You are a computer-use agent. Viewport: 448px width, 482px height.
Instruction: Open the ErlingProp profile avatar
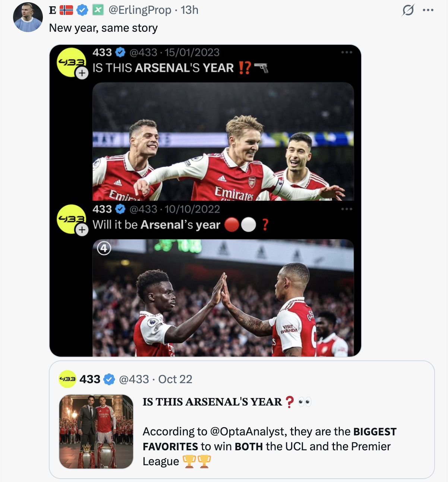point(28,17)
